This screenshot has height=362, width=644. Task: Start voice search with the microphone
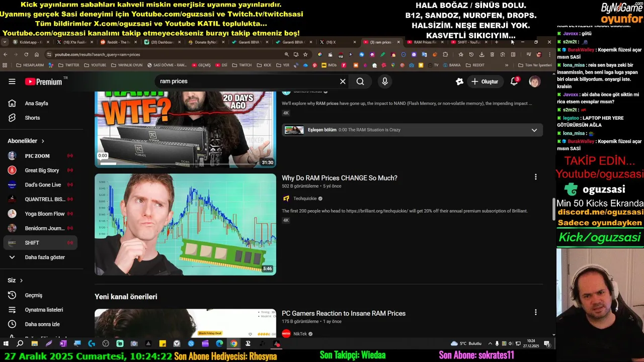[385, 81]
